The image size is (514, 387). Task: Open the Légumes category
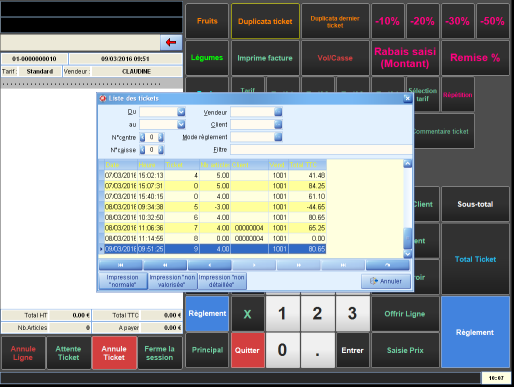tap(207, 58)
